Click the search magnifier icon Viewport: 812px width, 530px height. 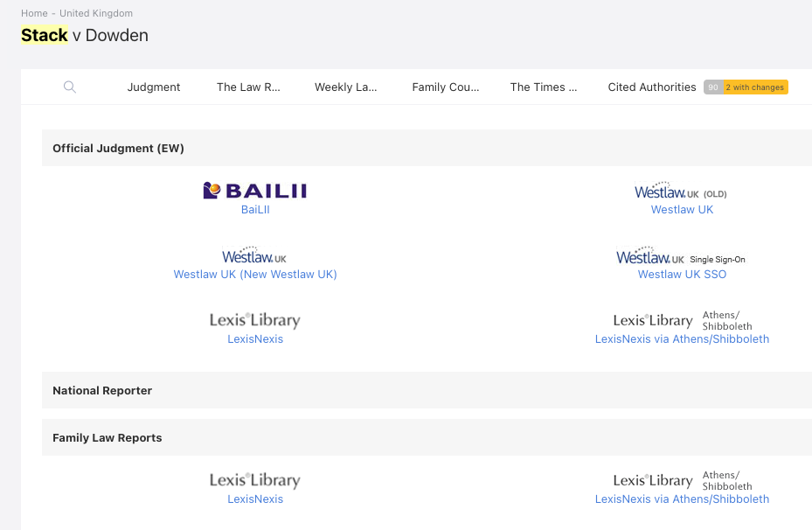tap(69, 87)
